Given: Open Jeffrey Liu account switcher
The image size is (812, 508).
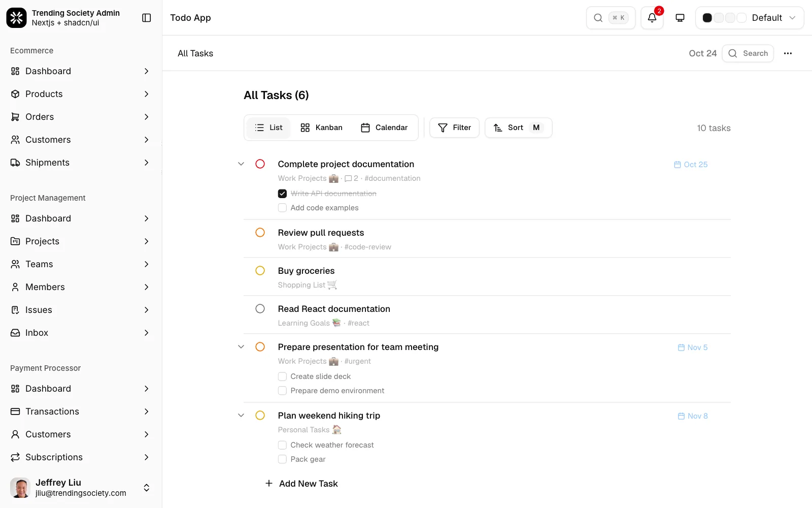Looking at the screenshot, I should (81, 488).
